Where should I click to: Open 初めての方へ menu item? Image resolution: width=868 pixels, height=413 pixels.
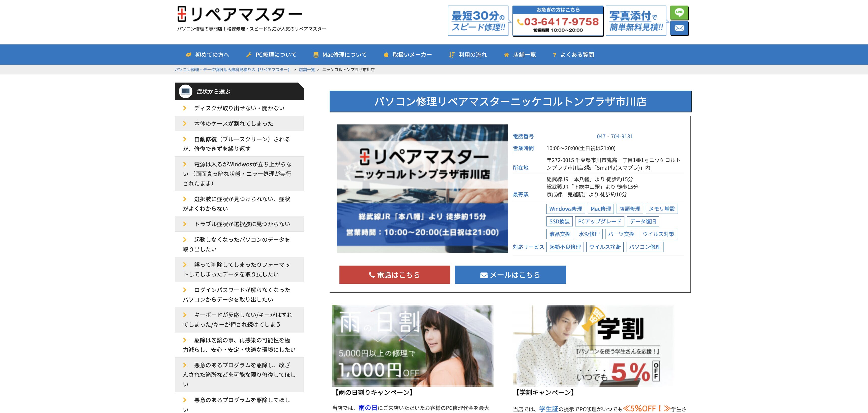(x=208, y=55)
